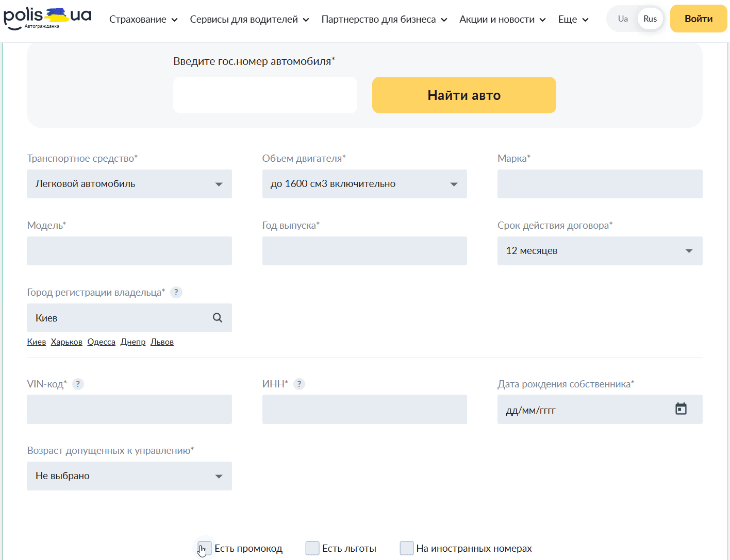This screenshot has width=730, height=560.
Task: Open the Страхование menu
Action: pyautogui.click(x=139, y=19)
